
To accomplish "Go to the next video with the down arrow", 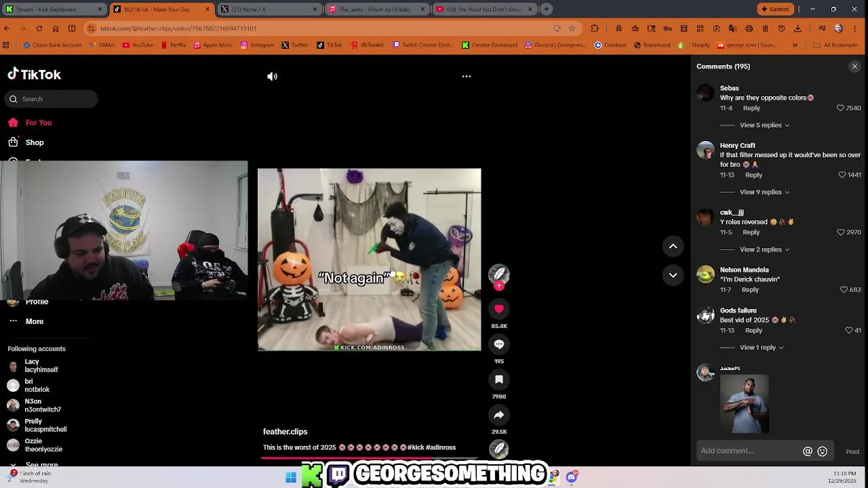I will 673,275.
